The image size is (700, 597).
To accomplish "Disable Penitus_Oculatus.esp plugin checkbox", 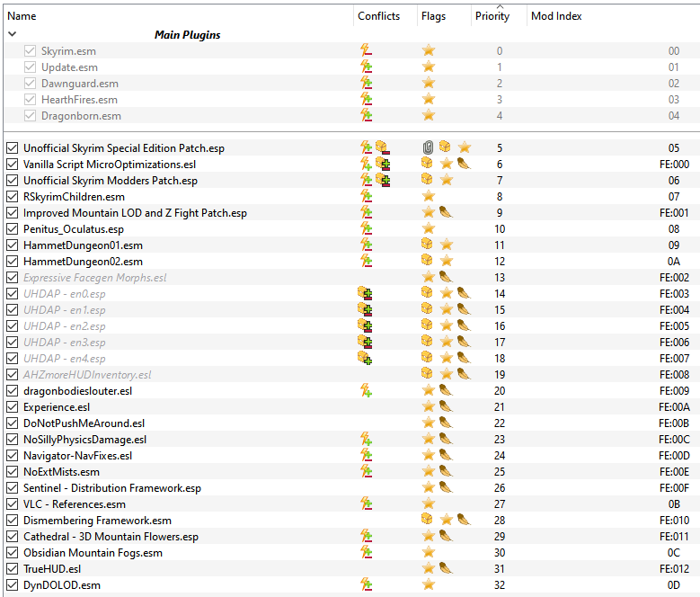I will [13, 229].
